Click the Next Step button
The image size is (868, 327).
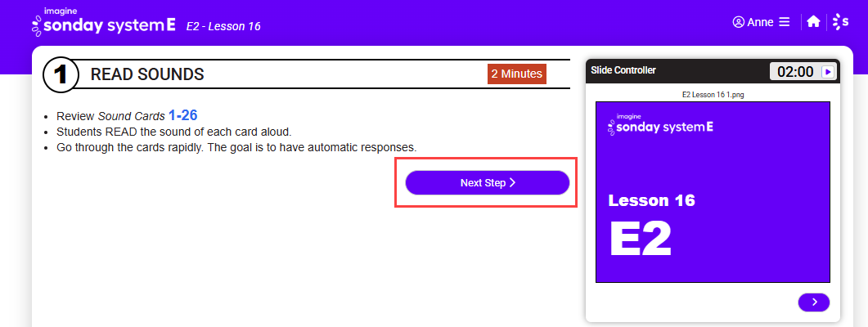[x=487, y=182]
